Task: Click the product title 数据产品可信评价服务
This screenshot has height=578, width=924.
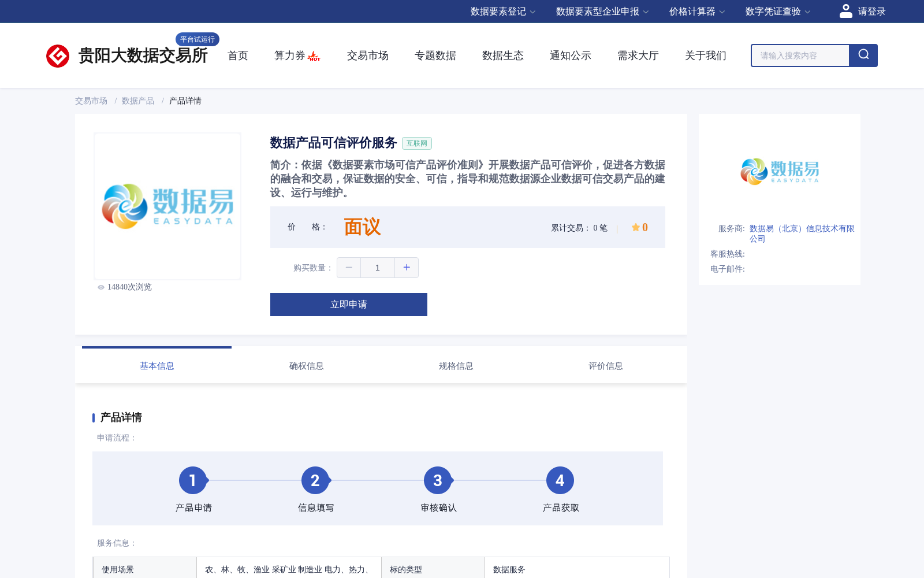Action: [333, 143]
